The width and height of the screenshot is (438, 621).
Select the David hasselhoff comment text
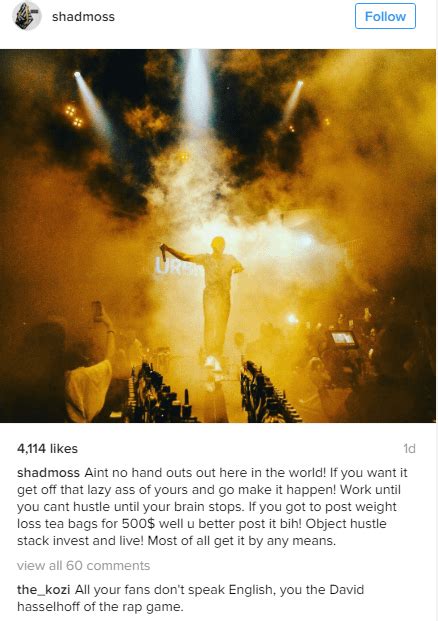click(x=190, y=598)
